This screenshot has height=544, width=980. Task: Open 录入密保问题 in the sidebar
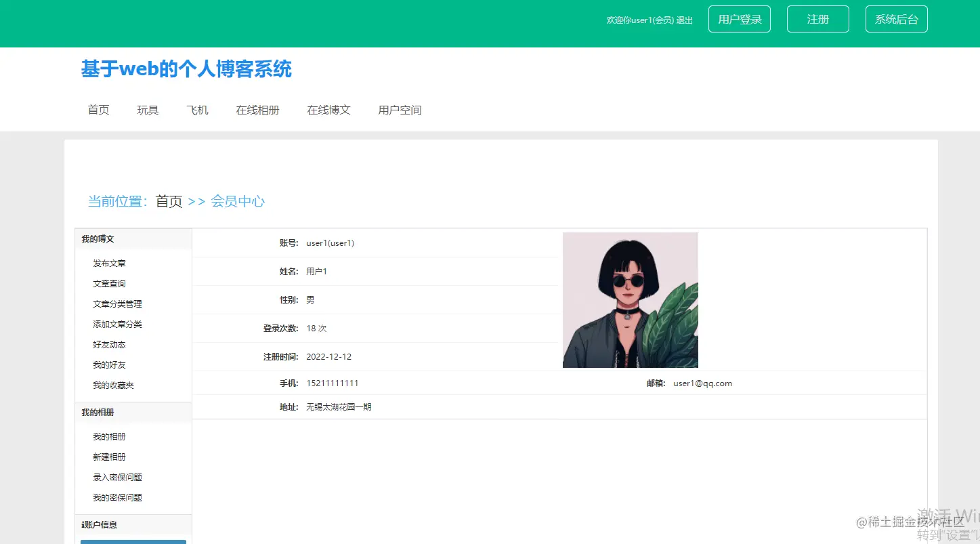[x=118, y=478]
